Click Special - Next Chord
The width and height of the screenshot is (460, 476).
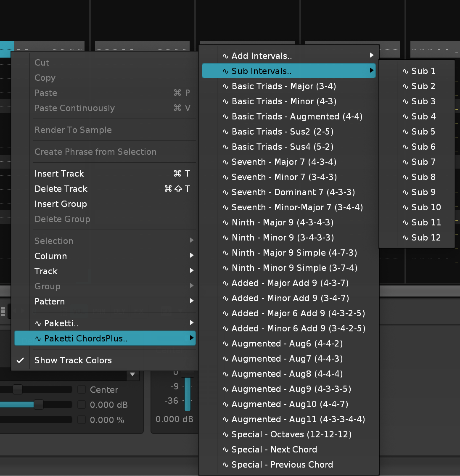(274, 450)
